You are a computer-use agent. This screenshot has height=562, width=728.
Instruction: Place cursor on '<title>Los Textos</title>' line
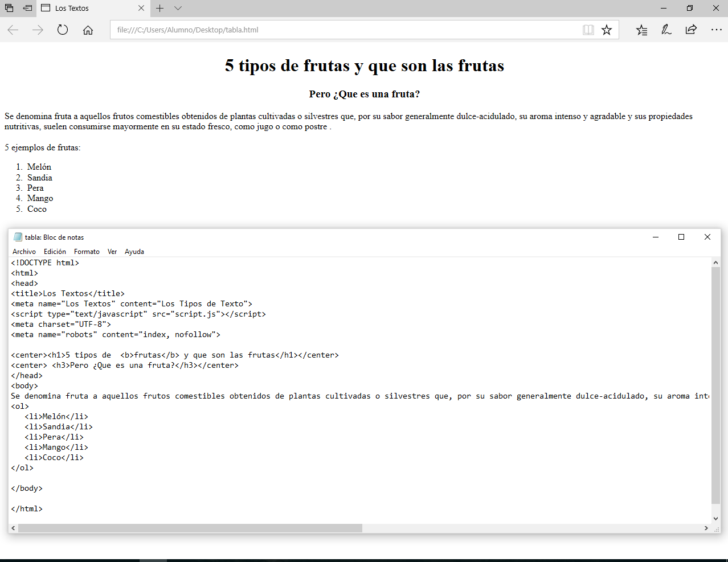coord(68,293)
